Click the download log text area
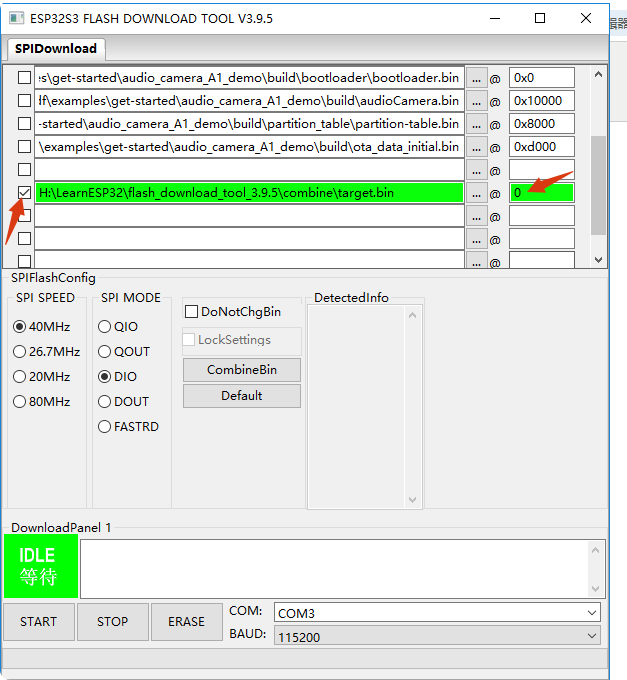This screenshot has width=627, height=680. tap(334, 569)
